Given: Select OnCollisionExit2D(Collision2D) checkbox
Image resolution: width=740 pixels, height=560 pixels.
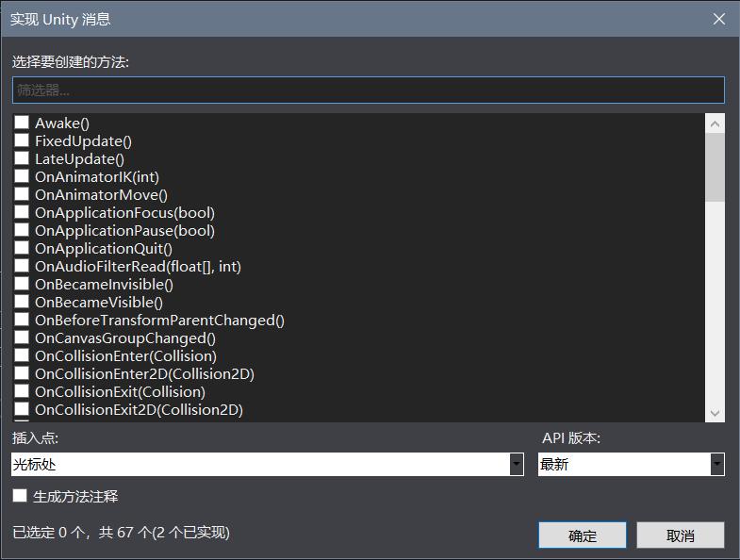Looking at the screenshot, I should tap(22, 409).
